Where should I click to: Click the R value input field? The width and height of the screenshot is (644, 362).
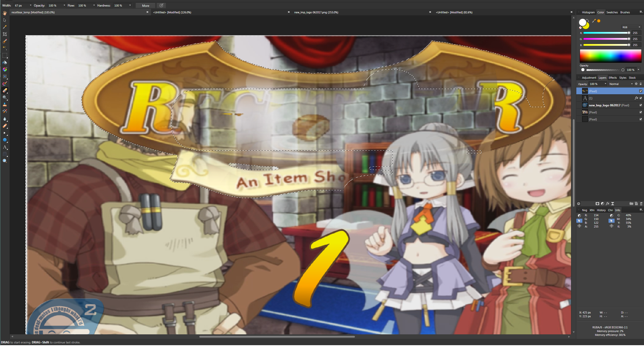click(636, 33)
